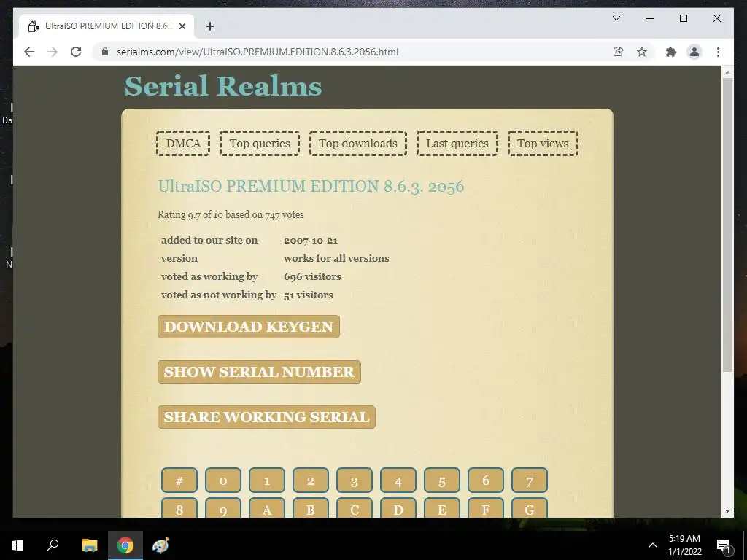Screen dimensions: 747x560
Task: Click the UltraISO PREMIUM EDITION 8.6.3. 2056 heading
Action: [x=311, y=186]
